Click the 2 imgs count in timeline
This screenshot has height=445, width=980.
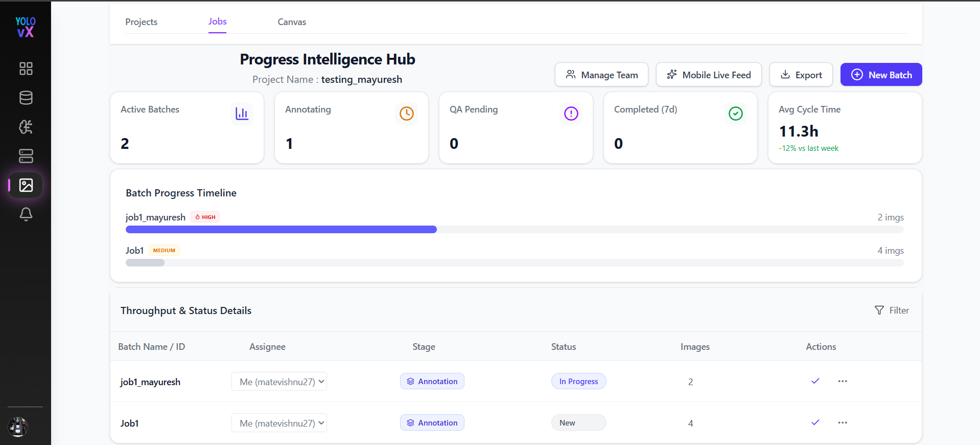tap(891, 217)
